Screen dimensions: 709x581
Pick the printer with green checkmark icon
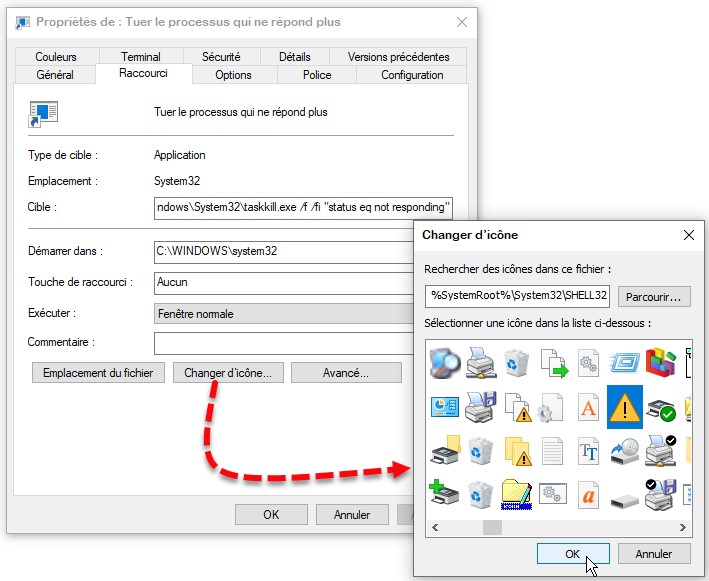[x=659, y=407]
